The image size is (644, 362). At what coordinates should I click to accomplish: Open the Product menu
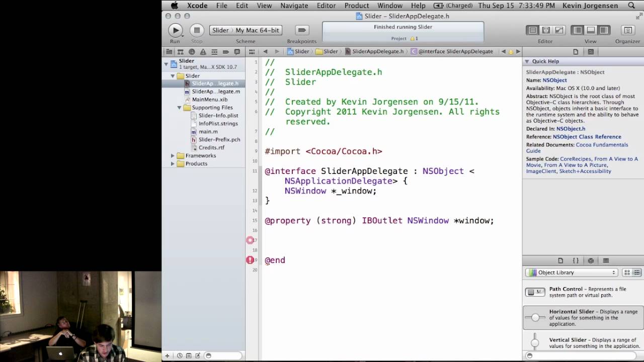[357, 6]
